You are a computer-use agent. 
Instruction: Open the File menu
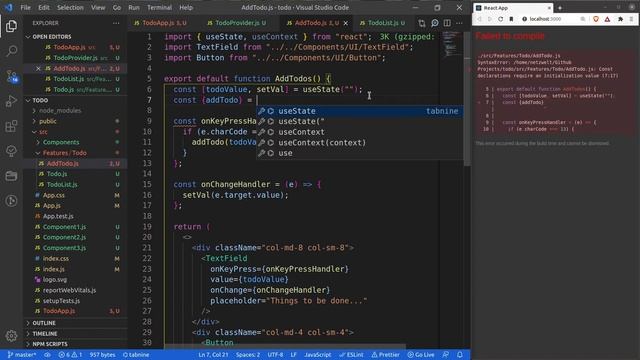pos(25,8)
